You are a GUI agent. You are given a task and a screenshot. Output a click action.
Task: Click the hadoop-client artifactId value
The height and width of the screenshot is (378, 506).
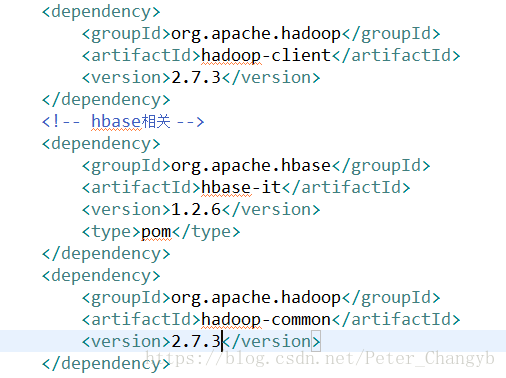[x=266, y=55]
